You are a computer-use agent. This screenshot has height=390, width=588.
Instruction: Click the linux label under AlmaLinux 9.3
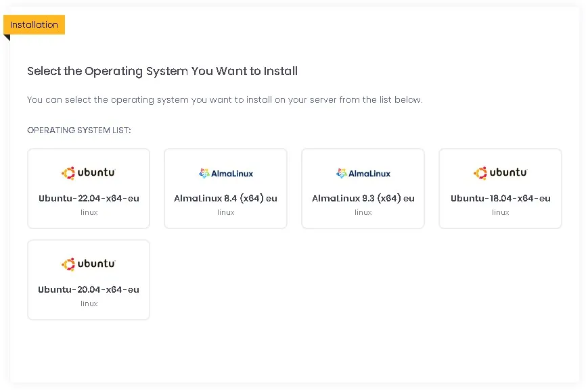[363, 212]
